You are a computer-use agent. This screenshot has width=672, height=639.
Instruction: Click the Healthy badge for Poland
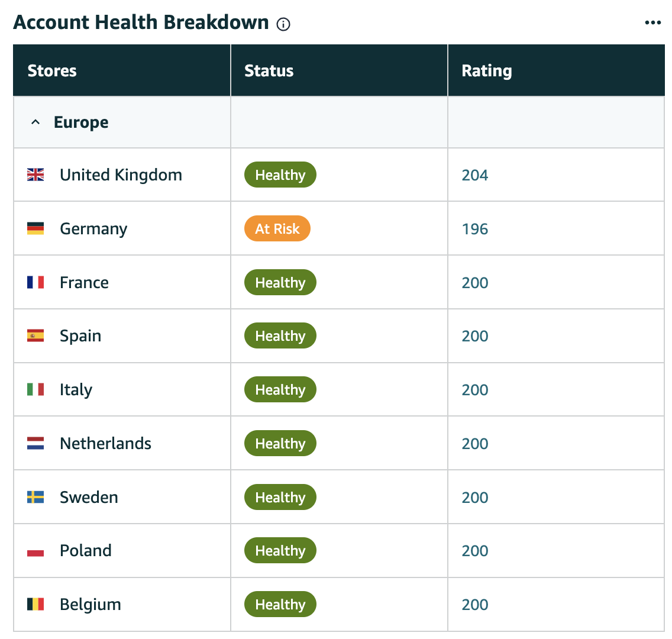click(x=280, y=550)
